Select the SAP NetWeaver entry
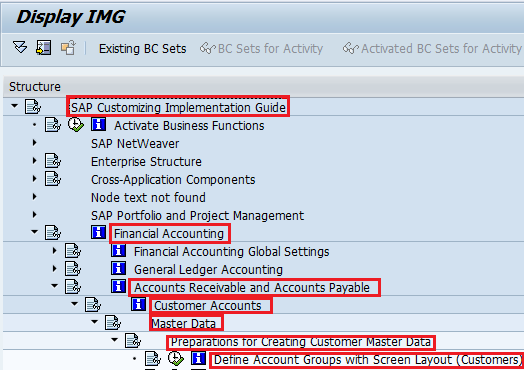The width and height of the screenshot is (524, 370). [135, 144]
